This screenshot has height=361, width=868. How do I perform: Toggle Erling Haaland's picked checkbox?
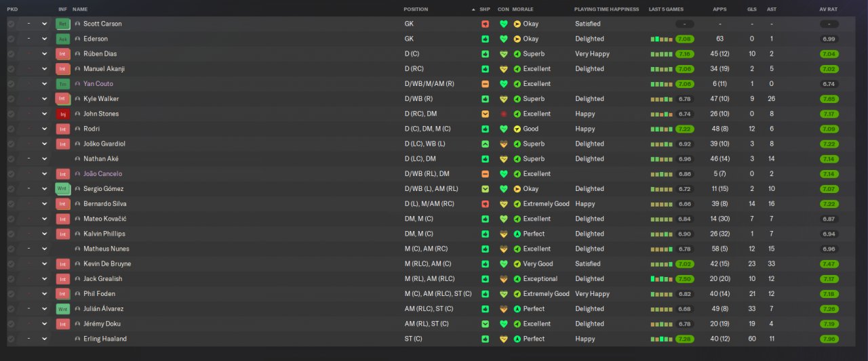click(x=11, y=339)
